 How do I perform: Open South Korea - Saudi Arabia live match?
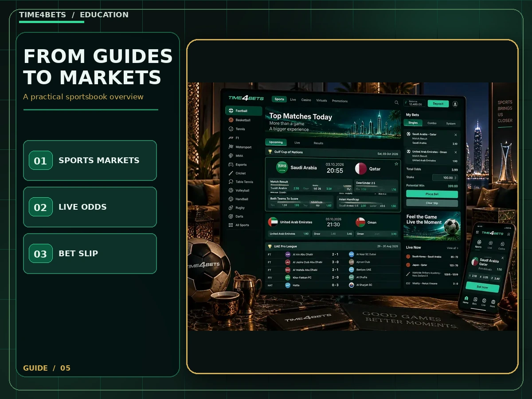[432, 257]
